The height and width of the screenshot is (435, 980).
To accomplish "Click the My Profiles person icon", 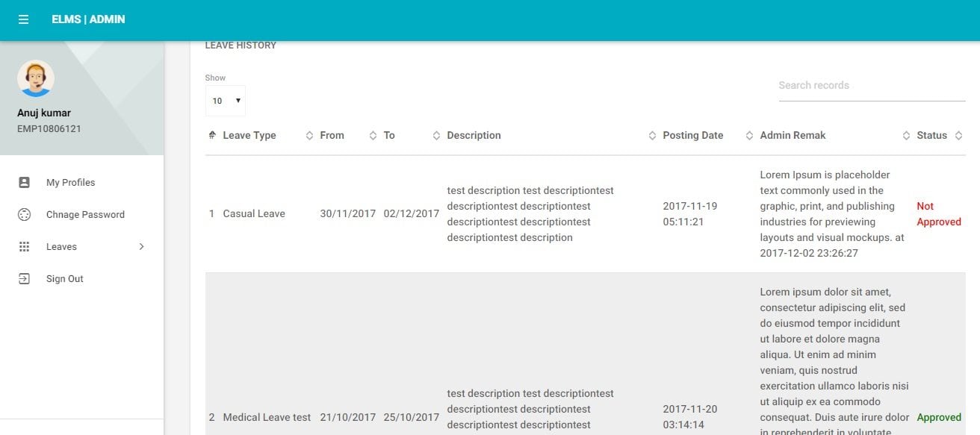I will pyautogui.click(x=24, y=182).
